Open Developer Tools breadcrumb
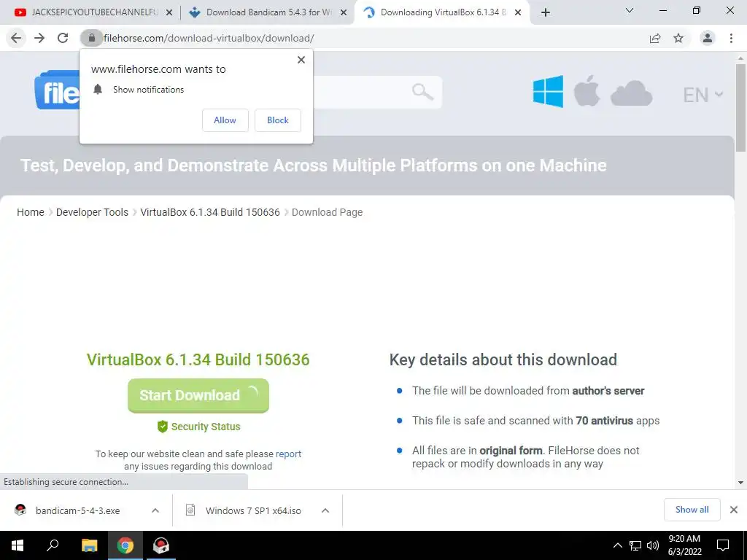Image resolution: width=747 pixels, height=560 pixels. [x=92, y=212]
